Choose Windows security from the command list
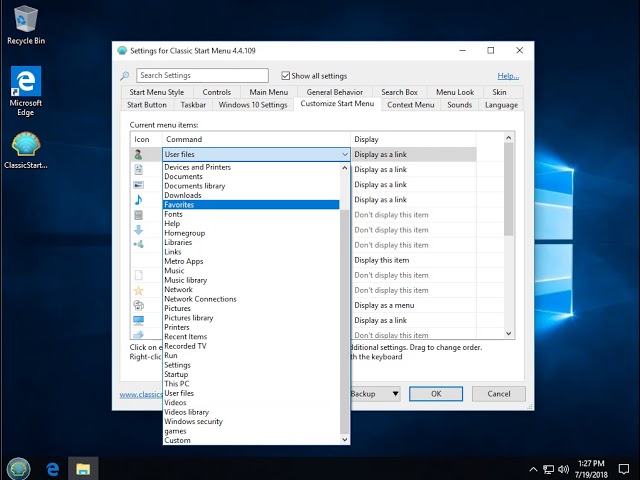The image size is (640, 480). coord(251,421)
